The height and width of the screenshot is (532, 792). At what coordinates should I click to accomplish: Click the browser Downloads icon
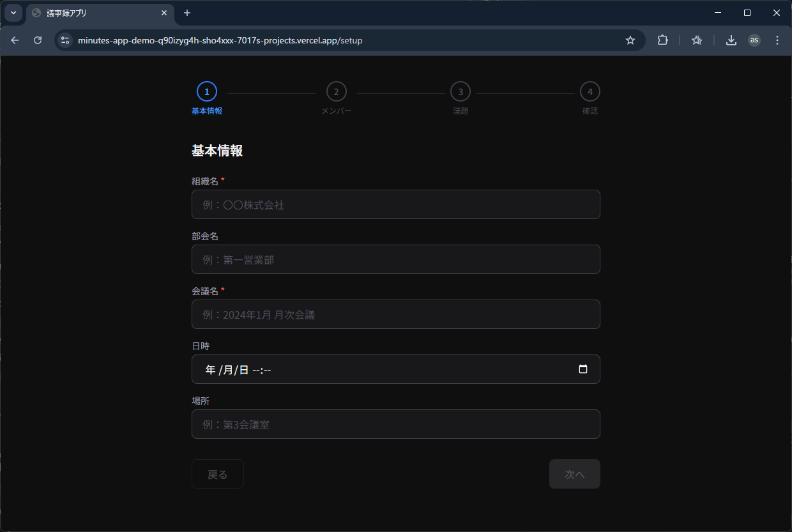pos(731,40)
